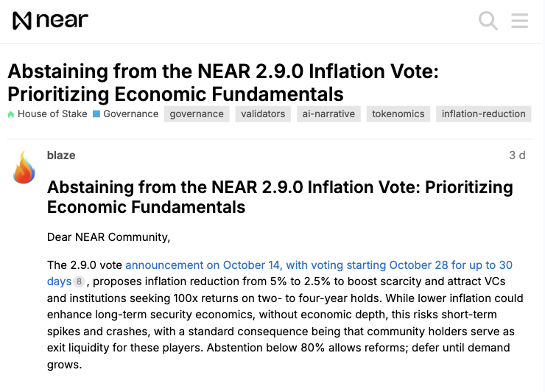Click the Dear NEAR Community greeting
This screenshot has height=392, width=545.
[x=108, y=237]
